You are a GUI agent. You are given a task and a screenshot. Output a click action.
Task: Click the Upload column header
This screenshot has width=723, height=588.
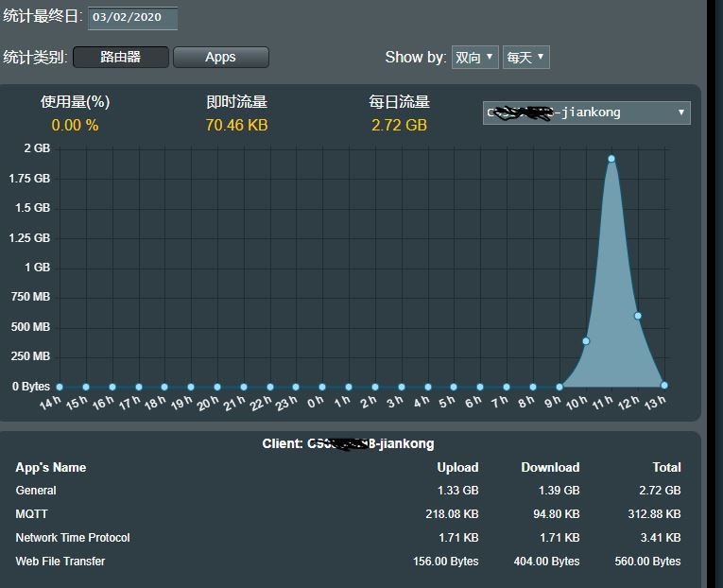[457, 467]
